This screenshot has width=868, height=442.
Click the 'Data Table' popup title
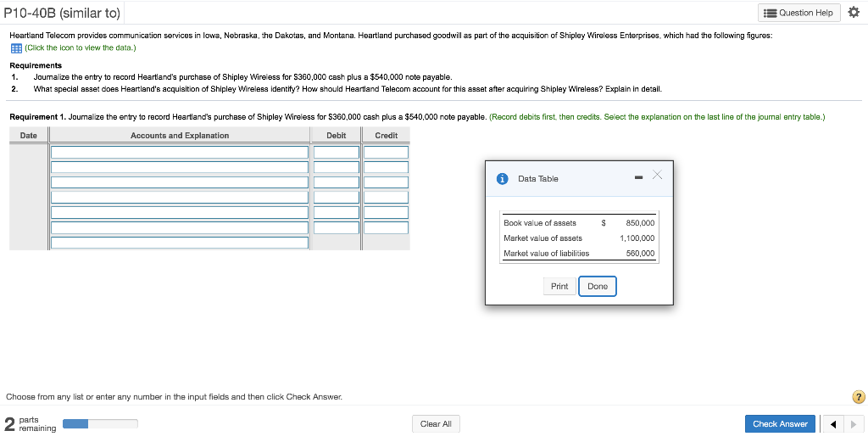pyautogui.click(x=538, y=178)
